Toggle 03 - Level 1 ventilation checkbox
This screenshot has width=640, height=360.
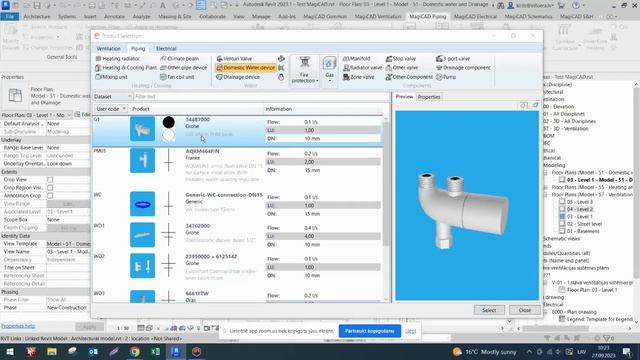562,217
